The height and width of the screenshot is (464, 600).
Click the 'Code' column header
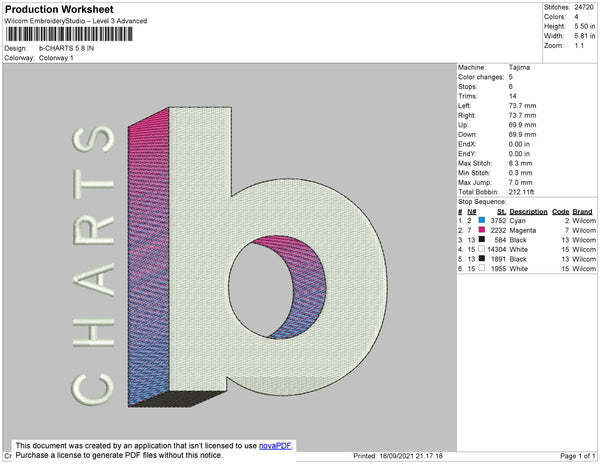point(561,212)
